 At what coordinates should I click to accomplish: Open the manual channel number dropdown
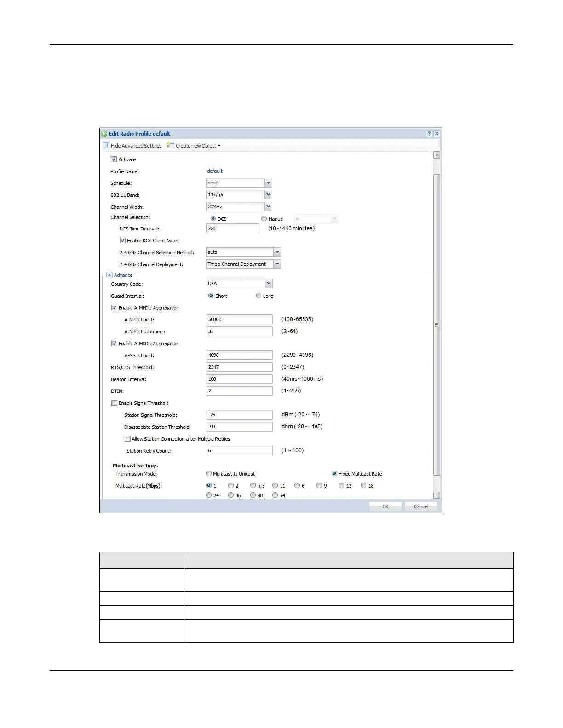pyautogui.click(x=334, y=219)
